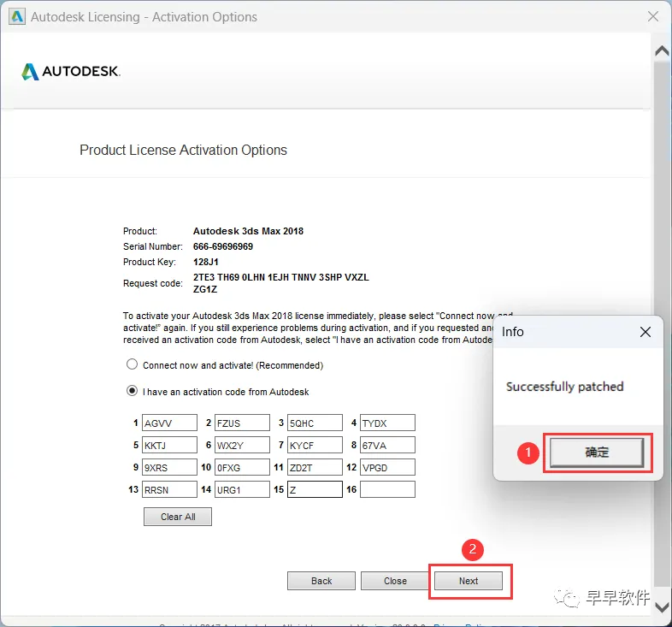Click activation code field 14 containing URG1

pos(242,490)
